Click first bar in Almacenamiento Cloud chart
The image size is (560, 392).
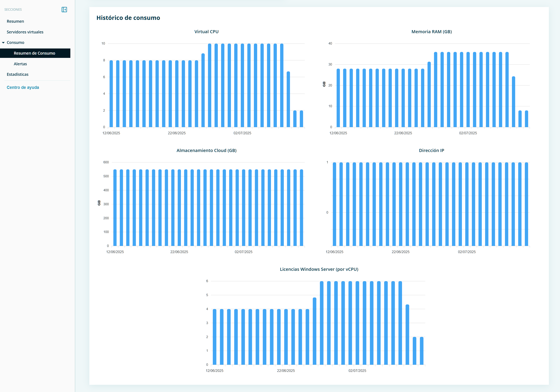pos(115,207)
